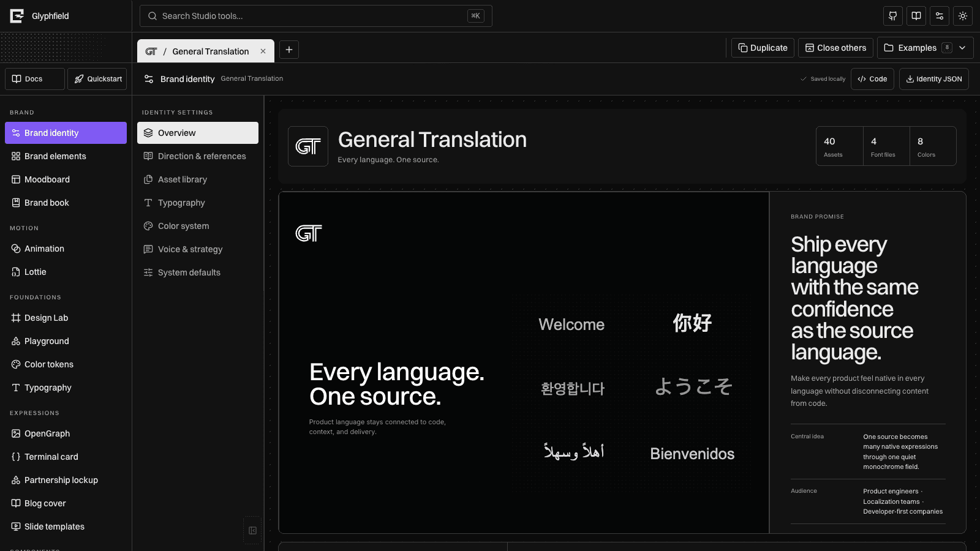
Task: Open Partnership lockup under Expressions
Action: coord(66,480)
